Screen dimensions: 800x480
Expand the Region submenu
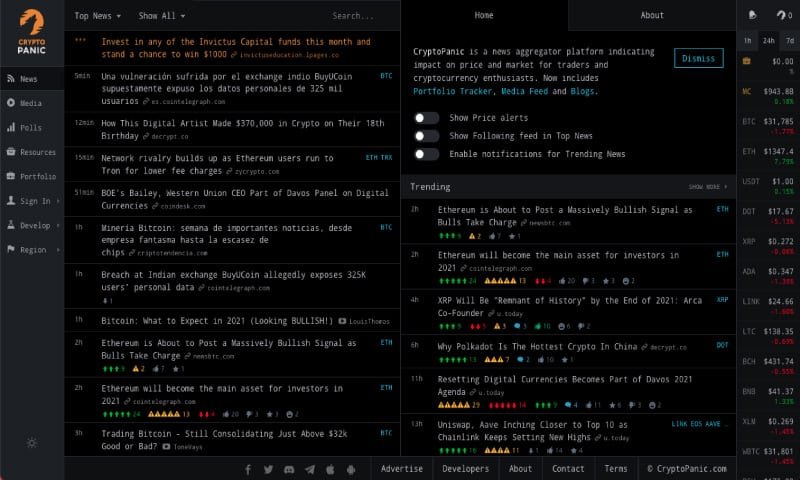32,250
